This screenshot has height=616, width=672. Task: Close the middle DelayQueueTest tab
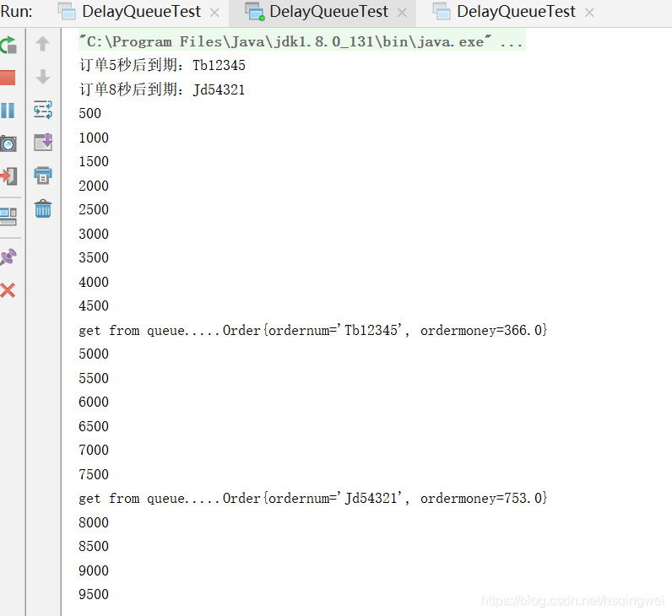402,13
